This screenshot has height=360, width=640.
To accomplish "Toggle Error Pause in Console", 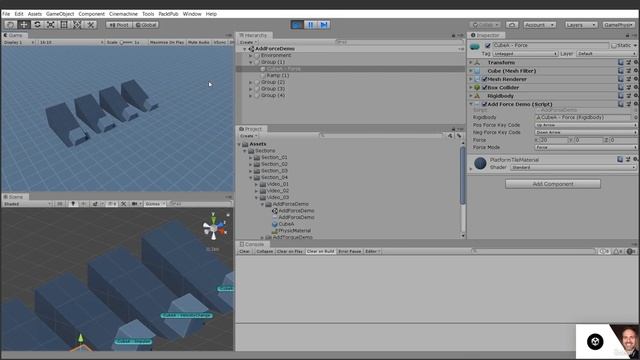I will click(350, 251).
